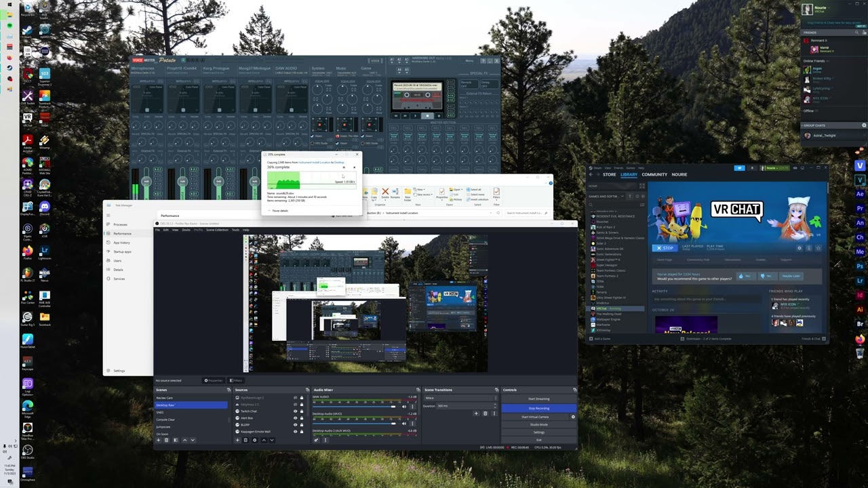
Task: Click the Stop Recording button
Action: (538, 408)
